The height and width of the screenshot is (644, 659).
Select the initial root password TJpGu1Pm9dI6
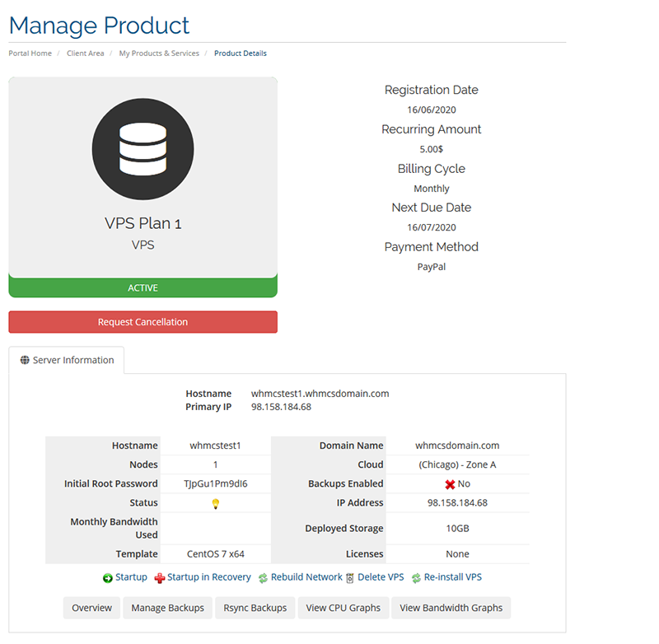(216, 484)
